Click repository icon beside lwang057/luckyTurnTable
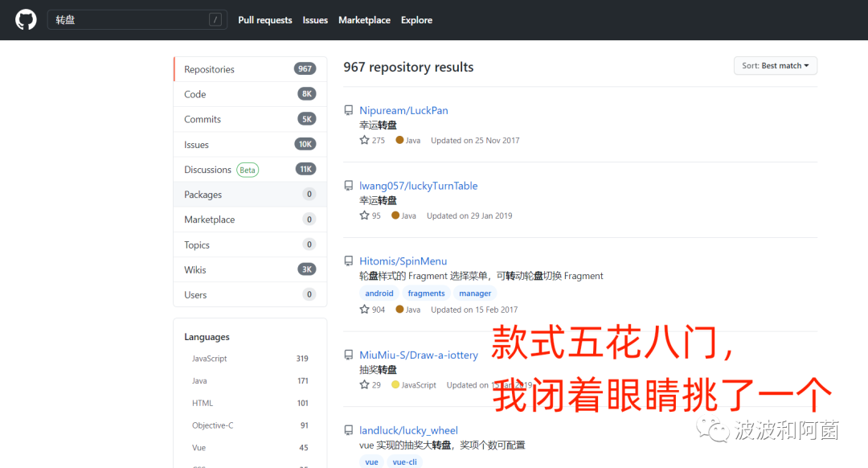The height and width of the screenshot is (468, 868). pos(348,186)
